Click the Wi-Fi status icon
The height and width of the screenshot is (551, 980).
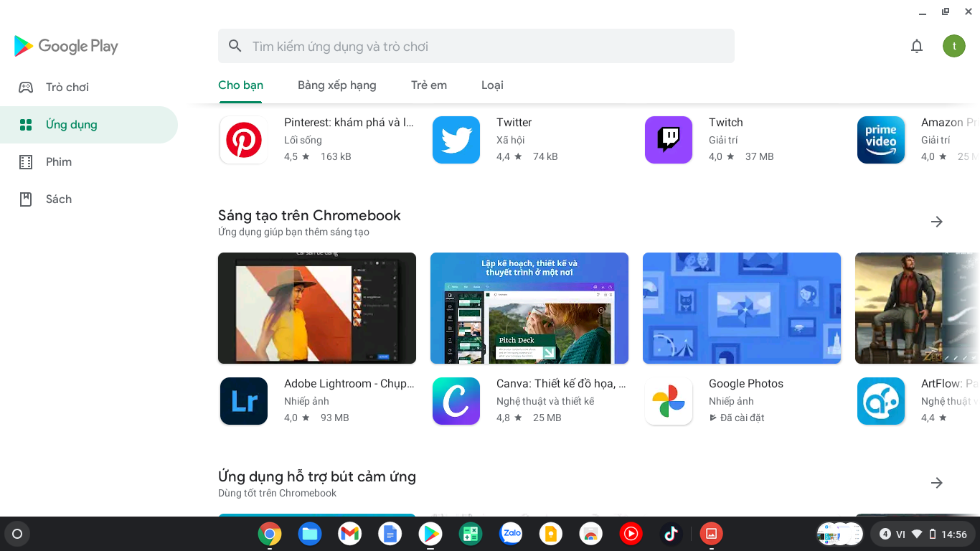pos(917,534)
